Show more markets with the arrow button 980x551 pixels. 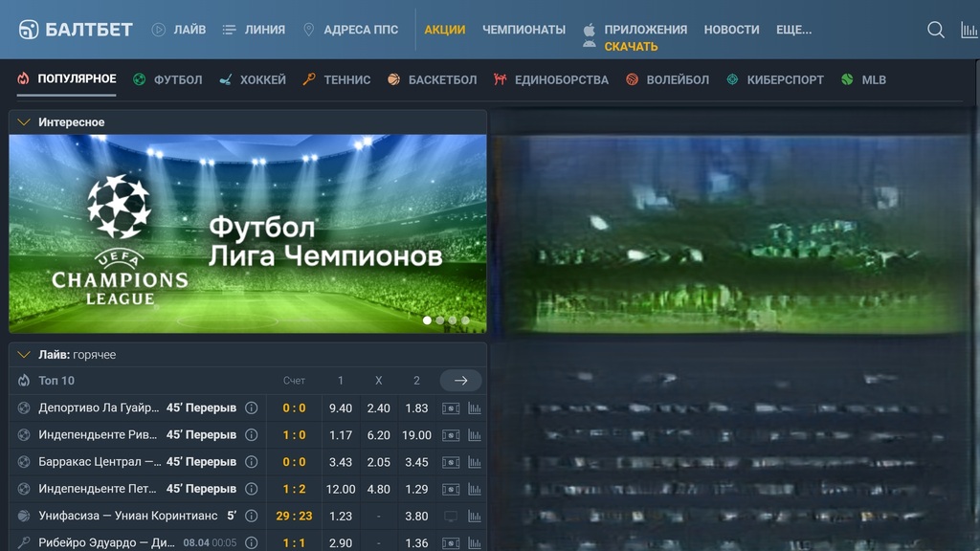(460, 380)
